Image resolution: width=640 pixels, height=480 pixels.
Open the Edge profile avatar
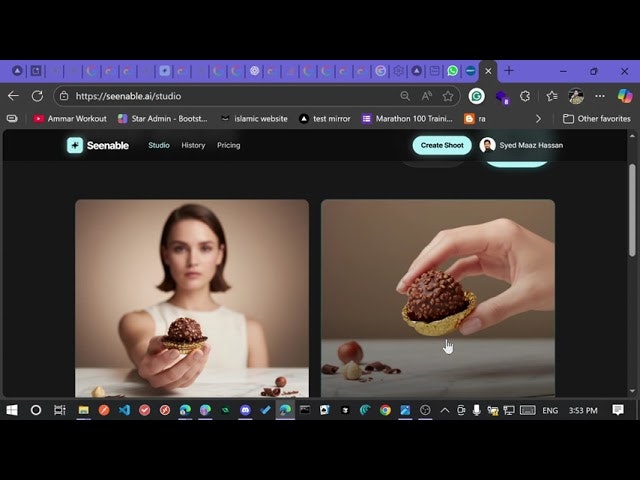pos(576,96)
